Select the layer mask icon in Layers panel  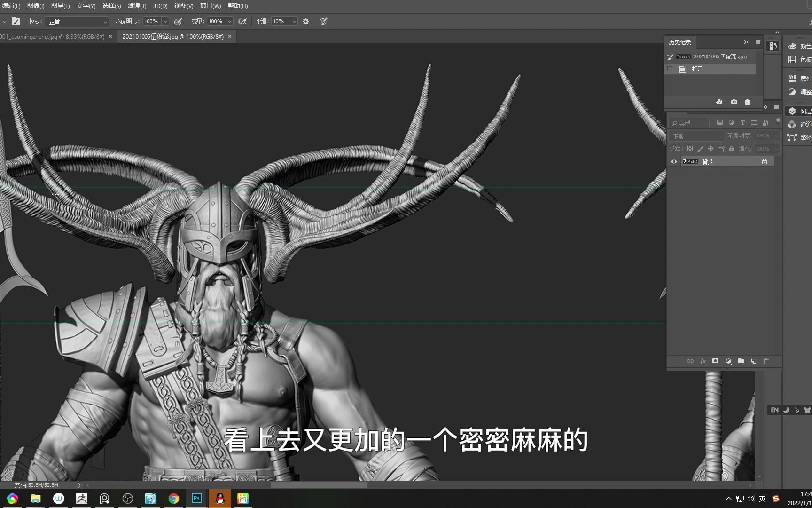pos(715,361)
